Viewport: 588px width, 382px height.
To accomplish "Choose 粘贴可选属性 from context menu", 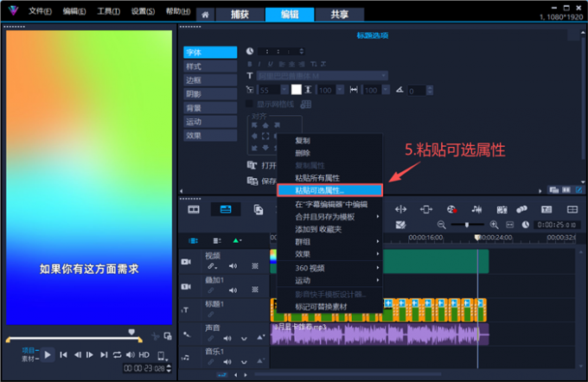I will [329, 190].
